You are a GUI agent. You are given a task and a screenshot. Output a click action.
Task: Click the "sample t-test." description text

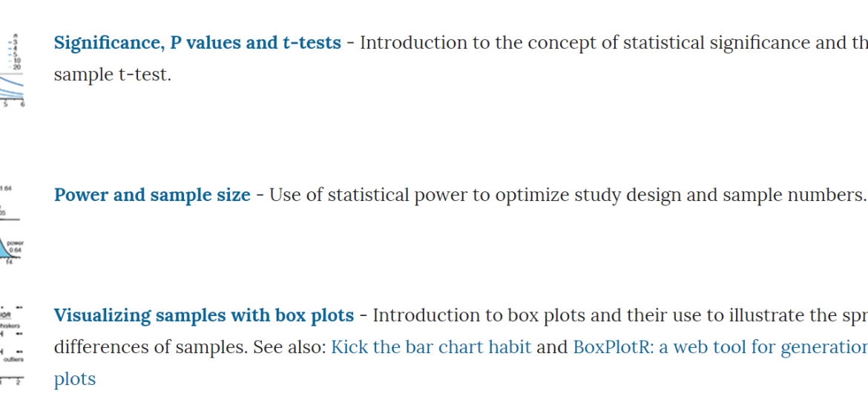[x=112, y=75]
